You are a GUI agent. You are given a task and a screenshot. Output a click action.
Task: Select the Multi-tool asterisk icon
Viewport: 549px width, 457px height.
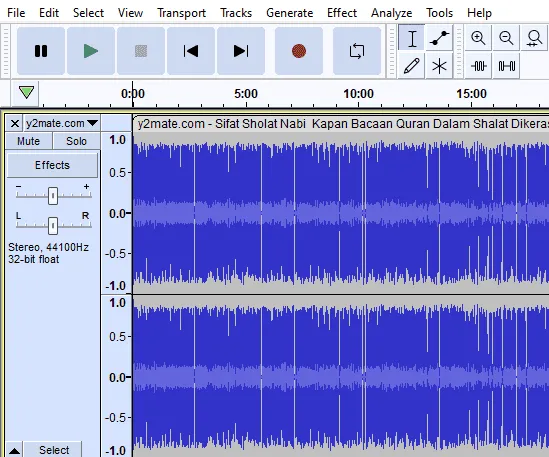(439, 66)
